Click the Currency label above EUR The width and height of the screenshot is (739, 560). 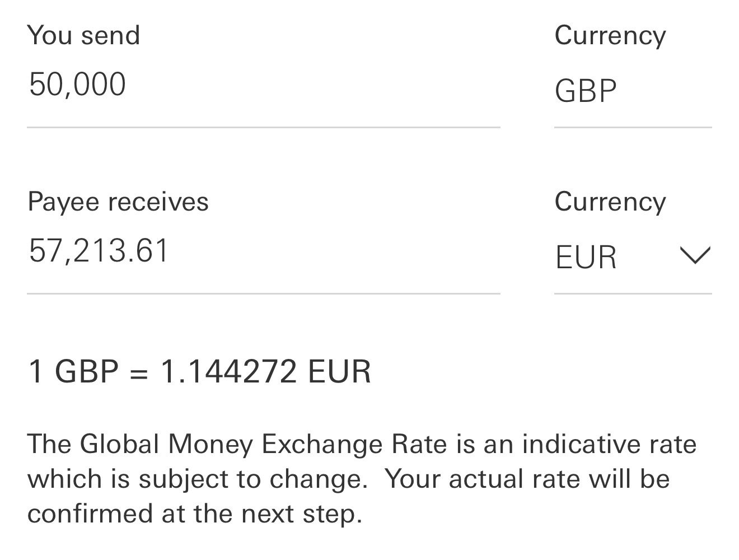click(x=610, y=202)
